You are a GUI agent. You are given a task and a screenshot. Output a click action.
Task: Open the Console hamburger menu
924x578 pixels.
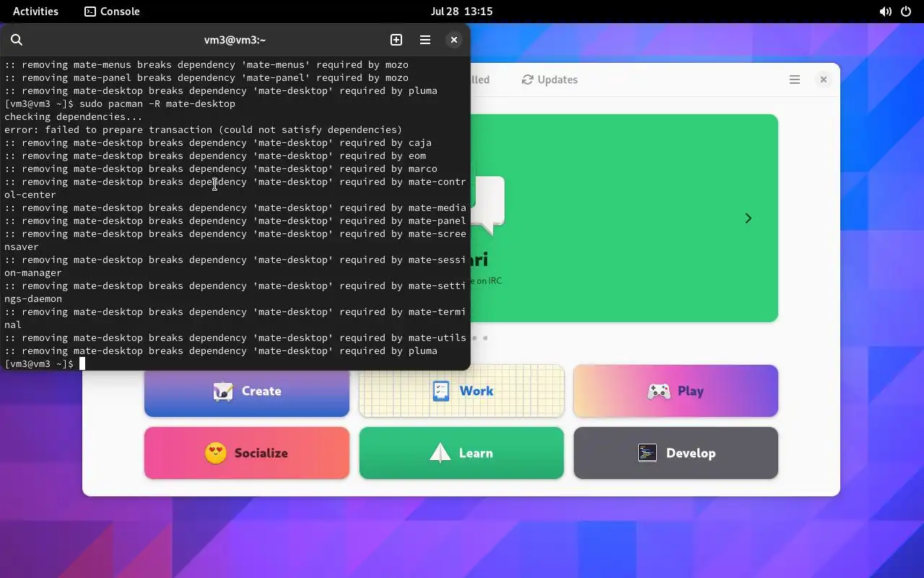tap(425, 40)
